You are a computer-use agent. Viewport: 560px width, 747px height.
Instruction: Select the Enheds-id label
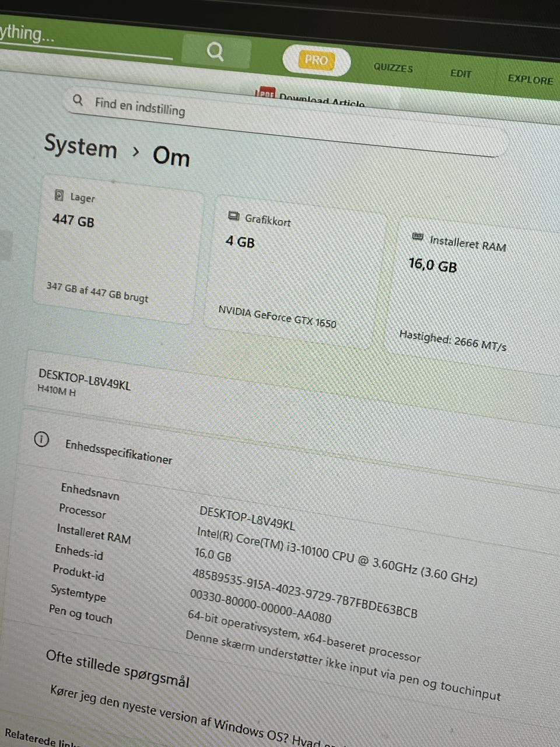[x=79, y=552]
